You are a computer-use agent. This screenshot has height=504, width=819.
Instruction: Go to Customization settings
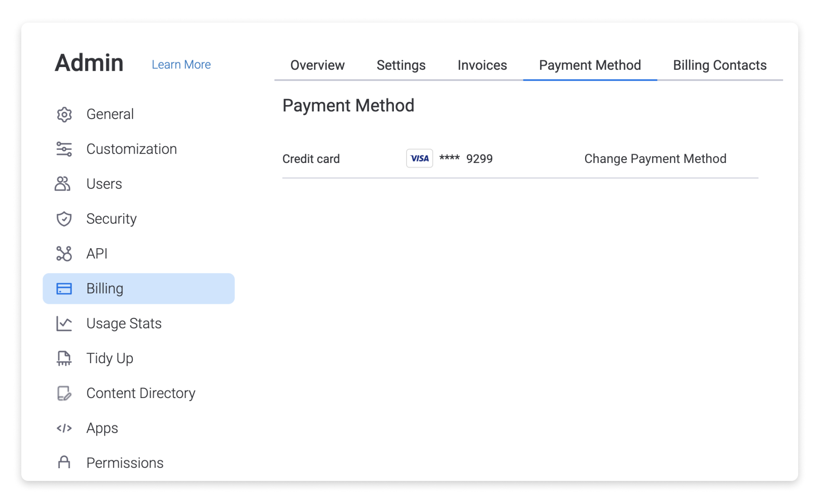point(139,149)
